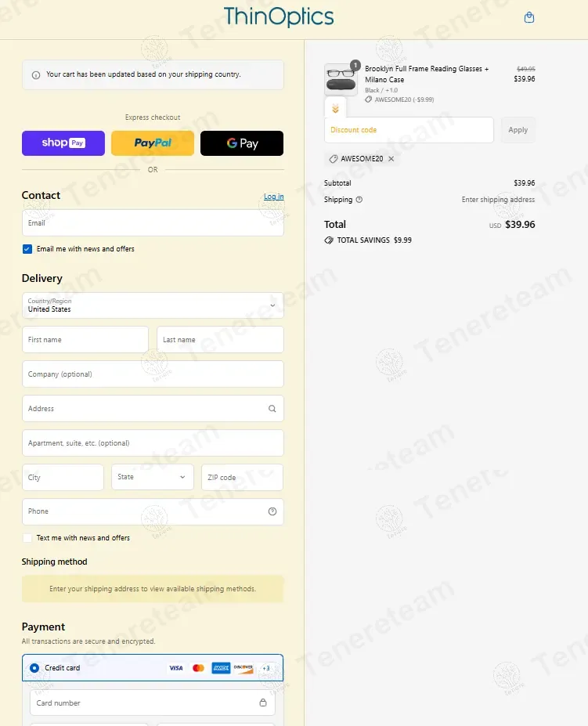The width and height of the screenshot is (588, 726).
Task: Click the Discount code input field
Action: pyautogui.click(x=409, y=130)
